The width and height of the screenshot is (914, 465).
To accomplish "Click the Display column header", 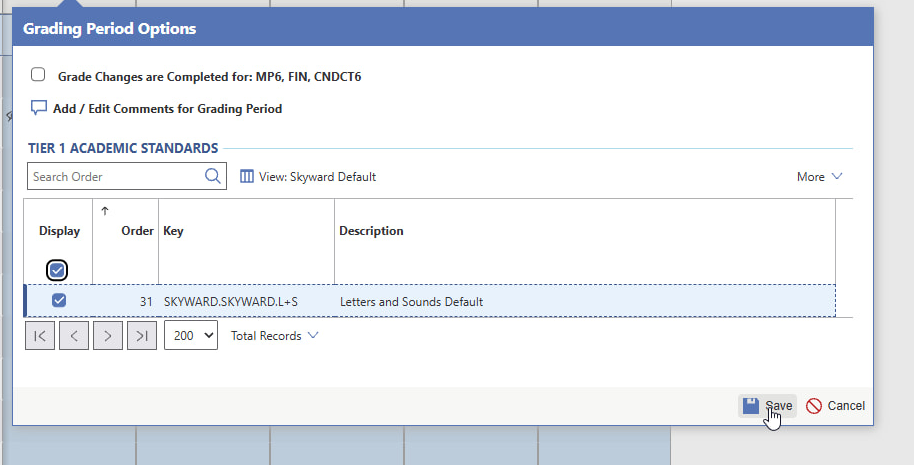I will coord(59,231).
